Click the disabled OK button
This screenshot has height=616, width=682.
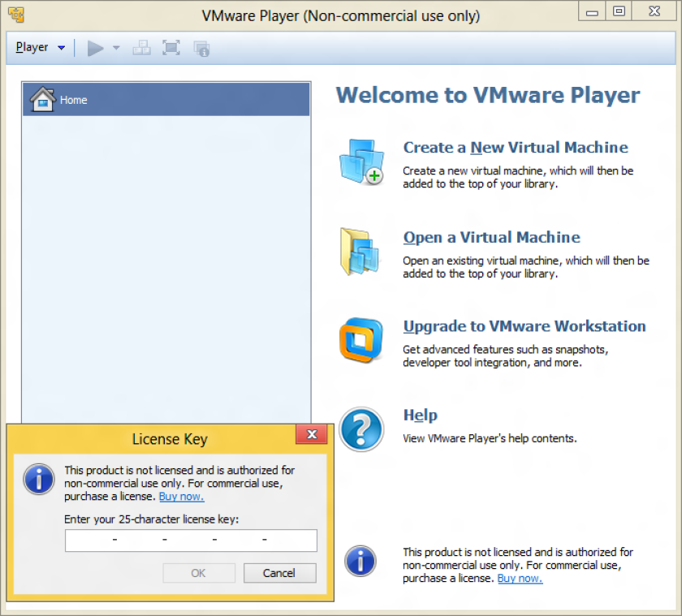(199, 573)
